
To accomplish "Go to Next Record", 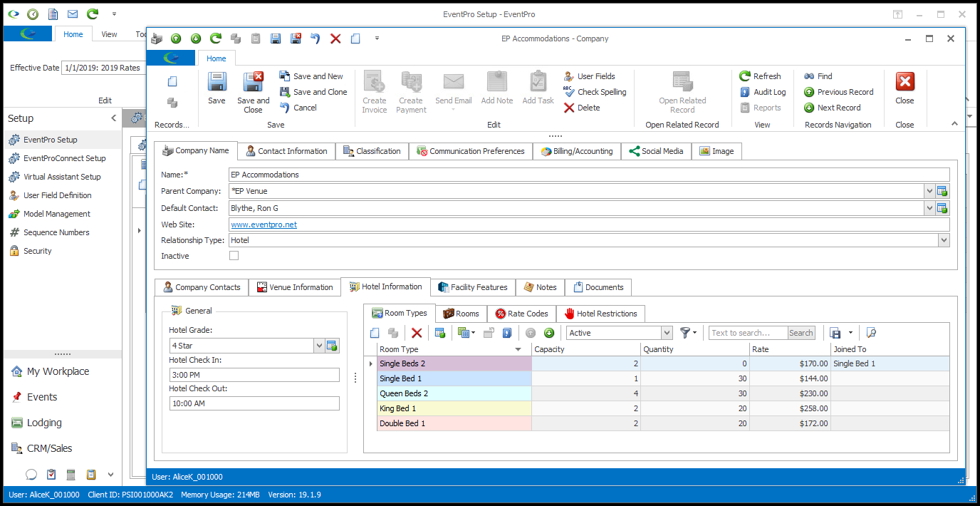I will 832,108.
